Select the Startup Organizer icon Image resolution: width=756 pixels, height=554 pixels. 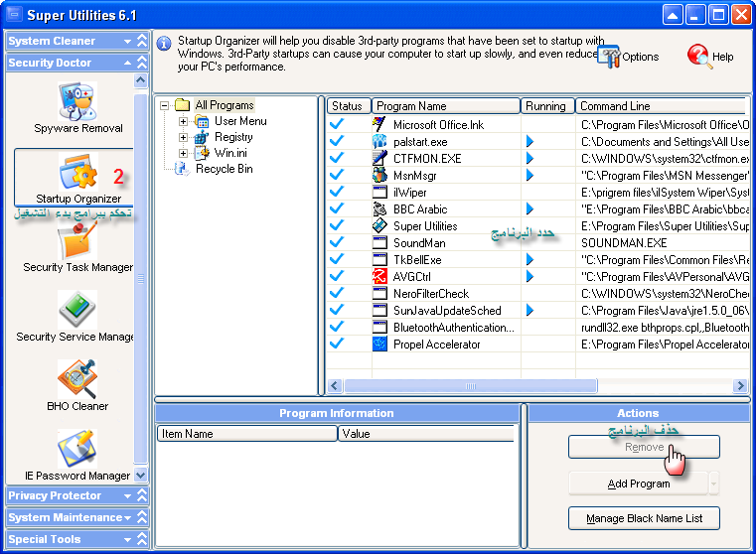click(x=78, y=172)
